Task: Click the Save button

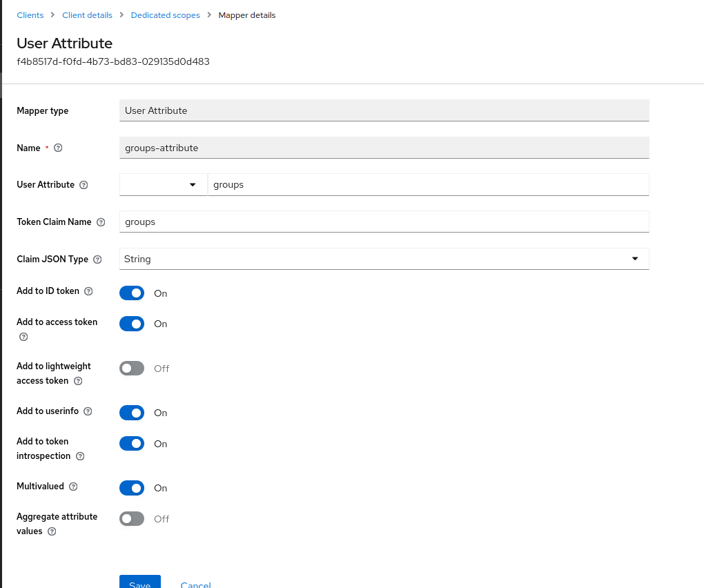Action: [140, 583]
